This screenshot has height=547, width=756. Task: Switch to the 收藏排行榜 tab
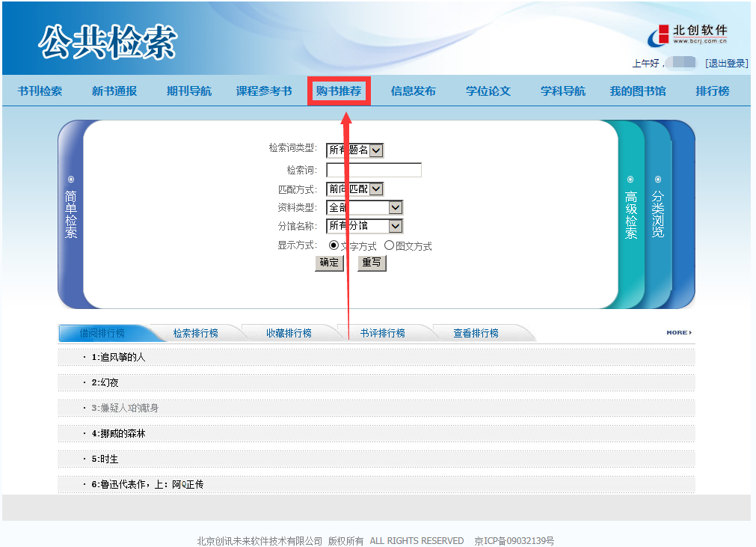pos(289,333)
